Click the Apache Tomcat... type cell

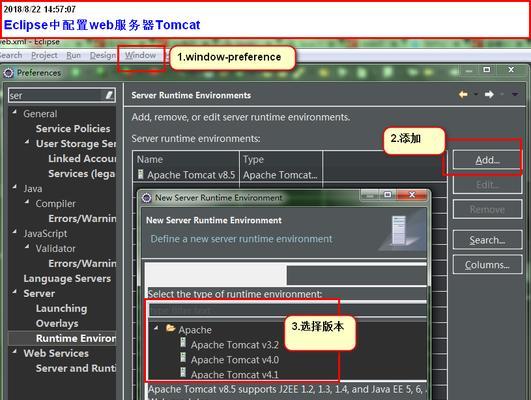click(x=280, y=175)
